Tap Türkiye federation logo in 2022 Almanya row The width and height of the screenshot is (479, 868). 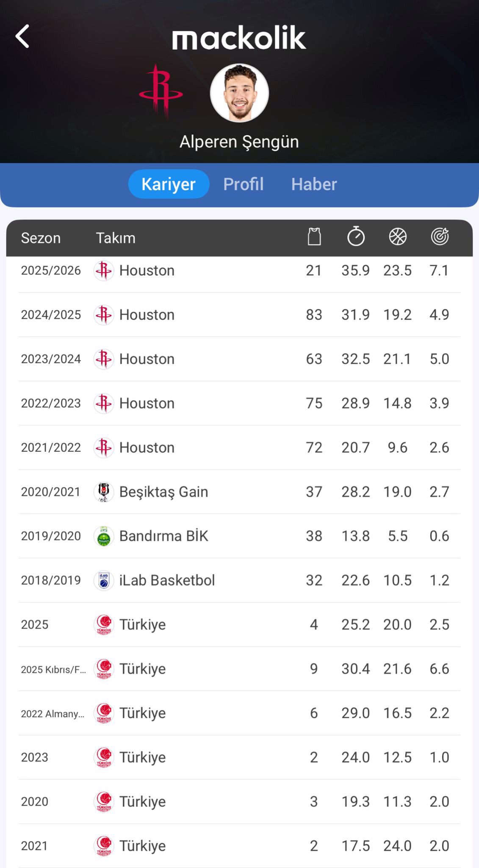point(103,713)
